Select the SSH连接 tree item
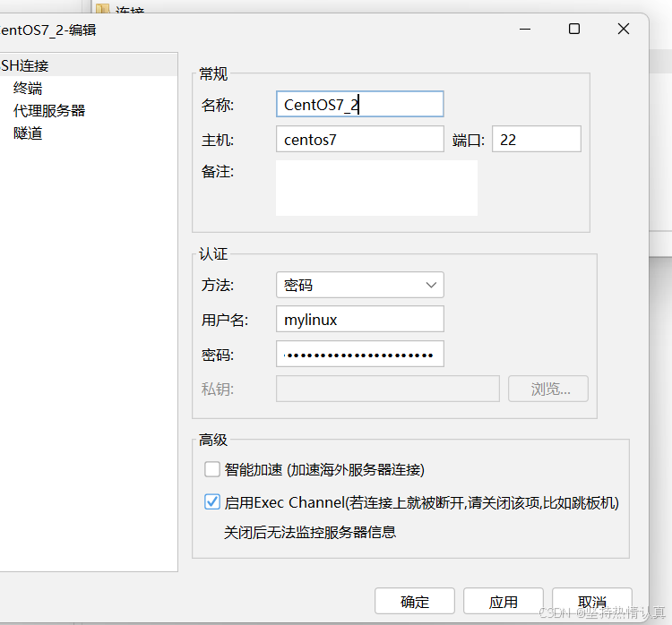Screen dimensions: 672x625 pyautogui.click(x=88, y=65)
